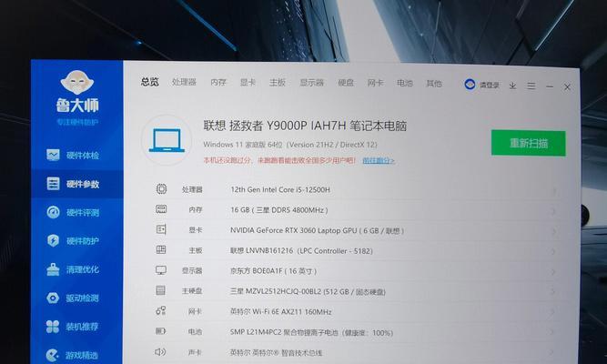Click NVIDIA GeForce RTX 3060 Laptop GPU text
This screenshot has width=607, height=364.
point(317,230)
